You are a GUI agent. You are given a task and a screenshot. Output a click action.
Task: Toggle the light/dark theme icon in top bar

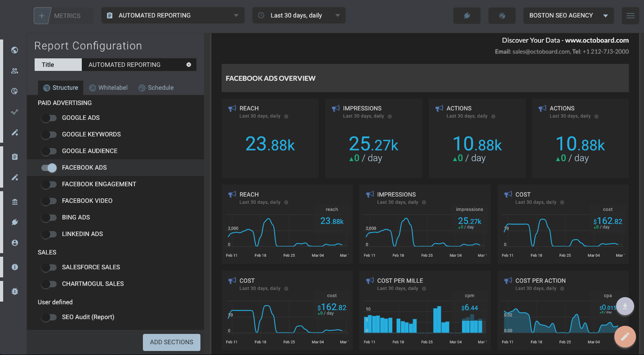tap(502, 16)
